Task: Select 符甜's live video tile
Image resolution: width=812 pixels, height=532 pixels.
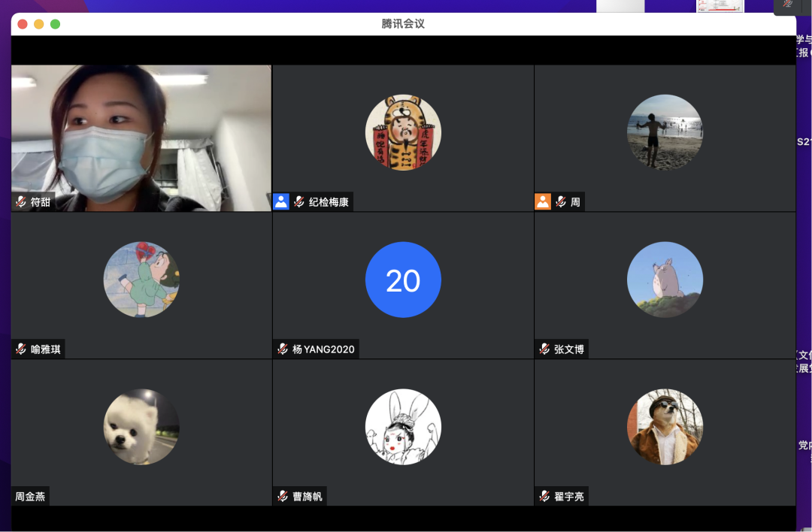Action: (141, 135)
